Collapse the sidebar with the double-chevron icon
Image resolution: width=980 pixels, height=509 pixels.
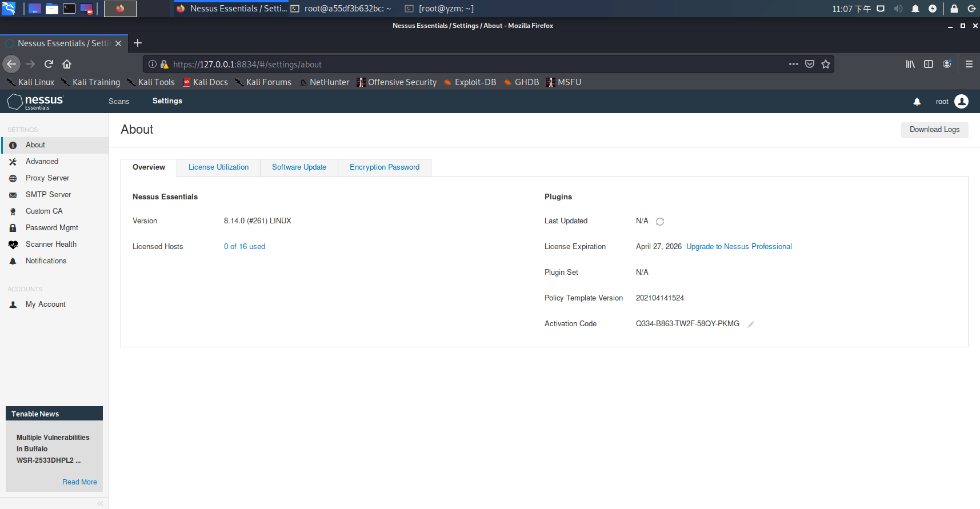click(100, 503)
